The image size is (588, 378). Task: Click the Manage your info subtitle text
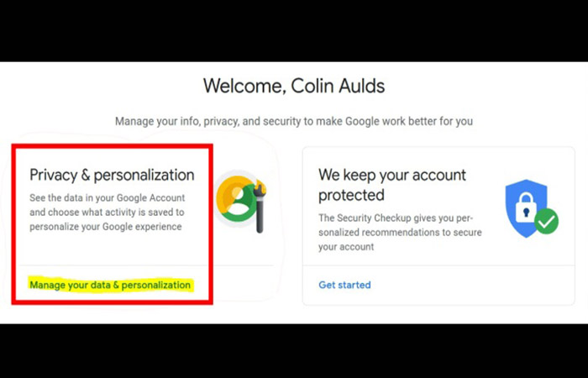coord(293,121)
